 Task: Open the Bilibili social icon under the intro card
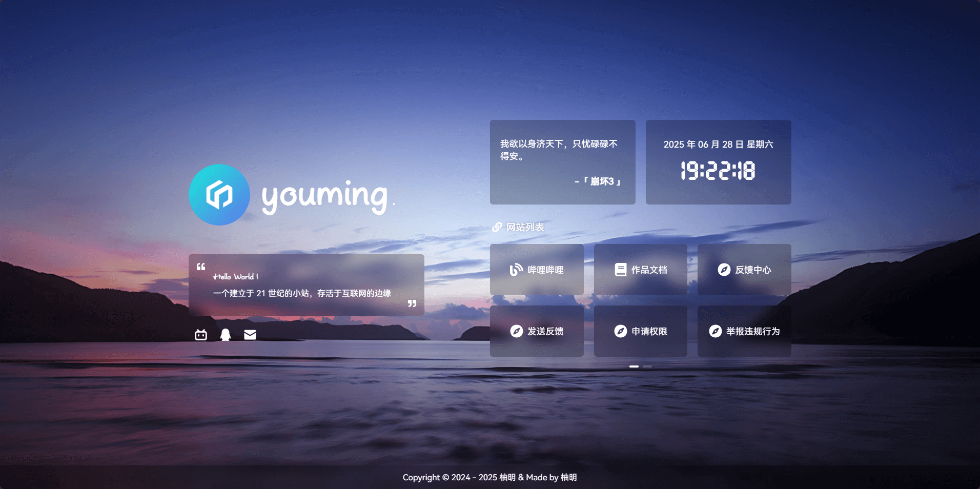(x=201, y=335)
